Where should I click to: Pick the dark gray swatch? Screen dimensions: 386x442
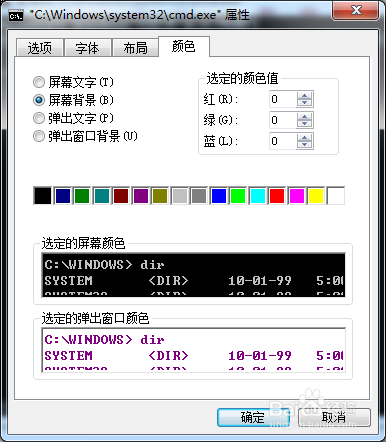point(199,196)
